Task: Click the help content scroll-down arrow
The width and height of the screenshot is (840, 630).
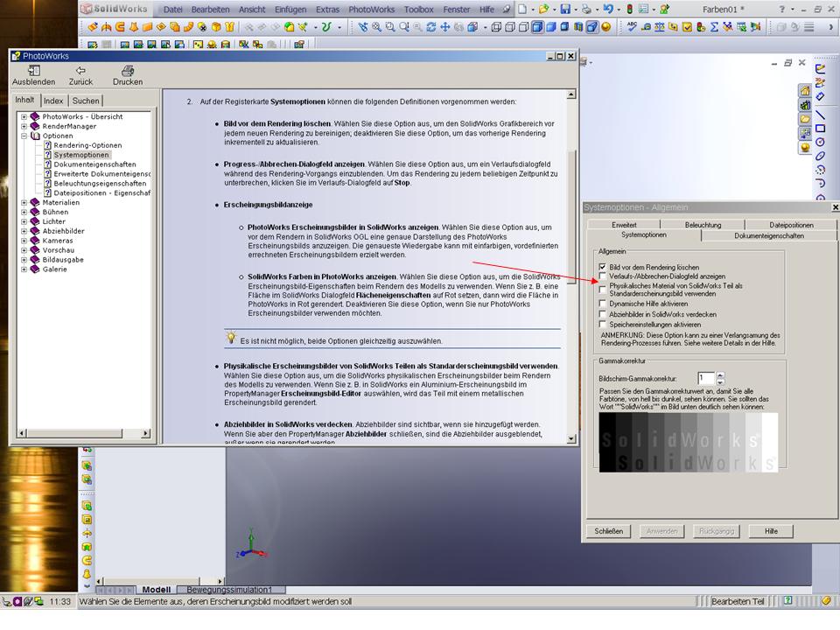Action: coord(571,438)
